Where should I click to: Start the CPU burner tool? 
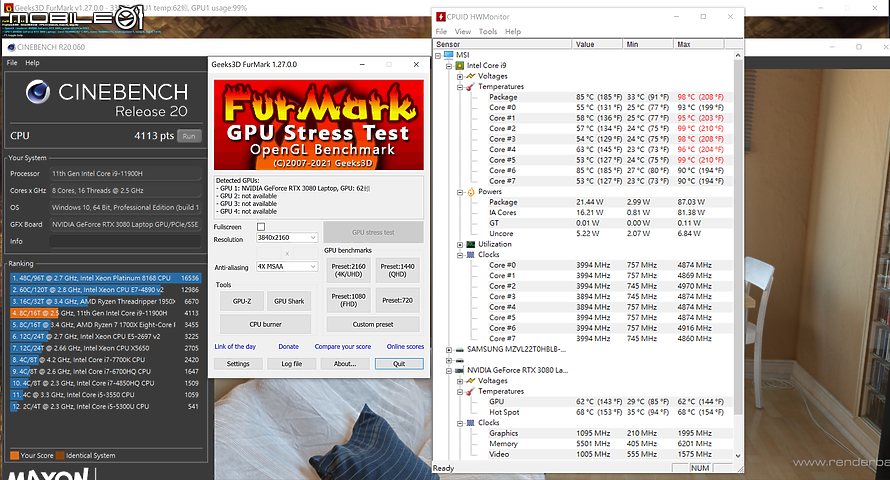click(x=265, y=324)
